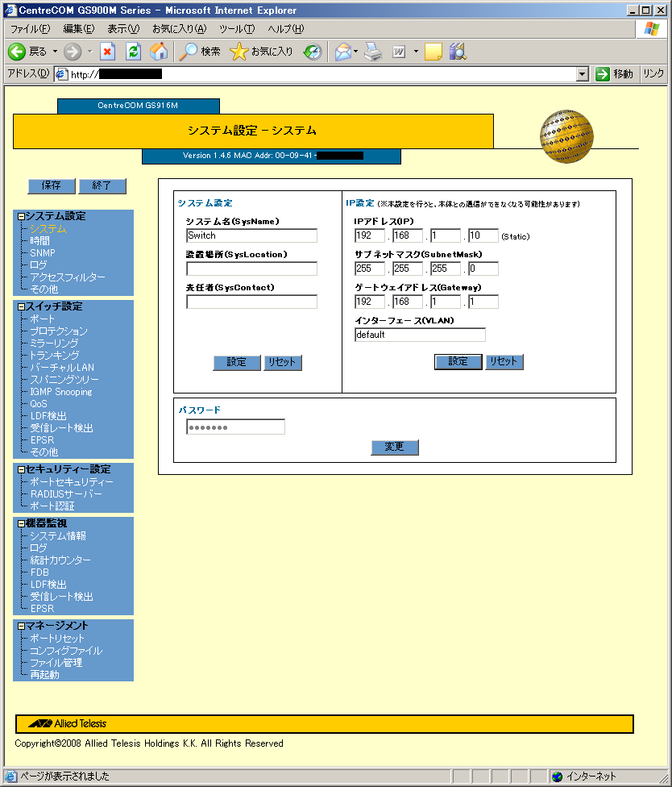Click the 変更 password button
The width and height of the screenshot is (672, 787).
click(x=395, y=448)
